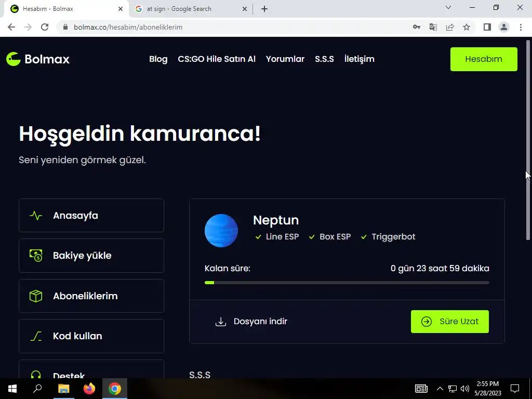Open Blog in navigation menu
The width and height of the screenshot is (532, 399).
[x=158, y=59]
